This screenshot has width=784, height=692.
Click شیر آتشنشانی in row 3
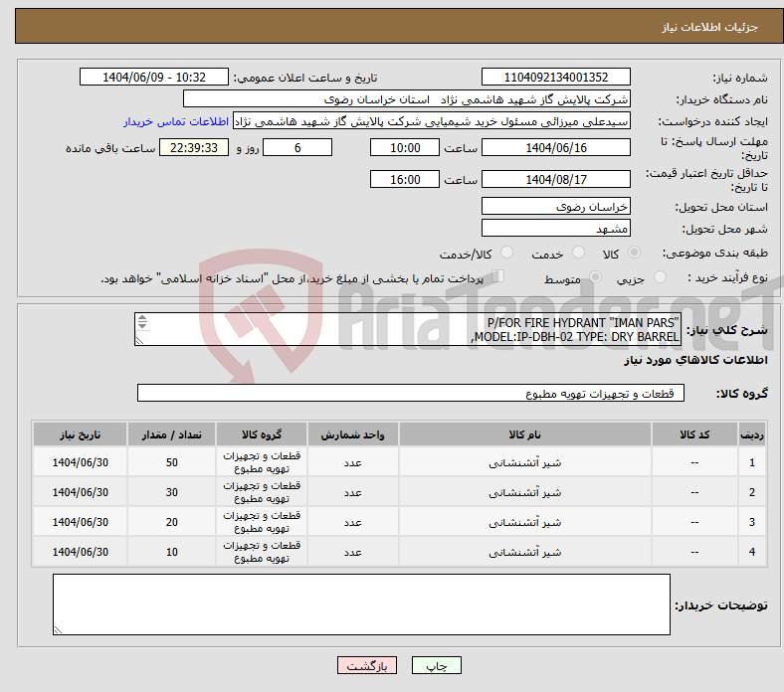tap(525, 522)
